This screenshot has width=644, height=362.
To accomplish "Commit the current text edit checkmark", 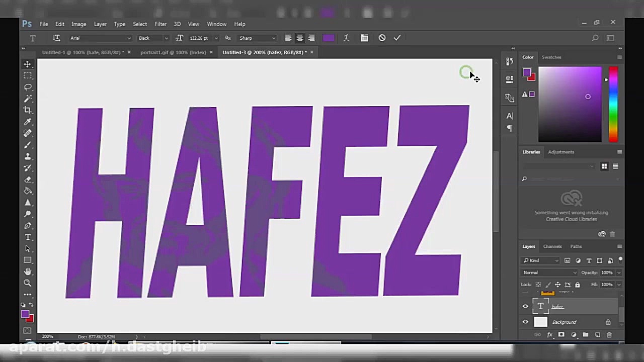I will click(397, 38).
